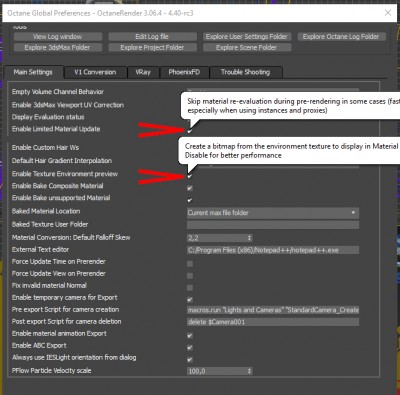Open the Explore Octane Log Folder button
Viewport: 400px width, 395px height.
[341, 36]
